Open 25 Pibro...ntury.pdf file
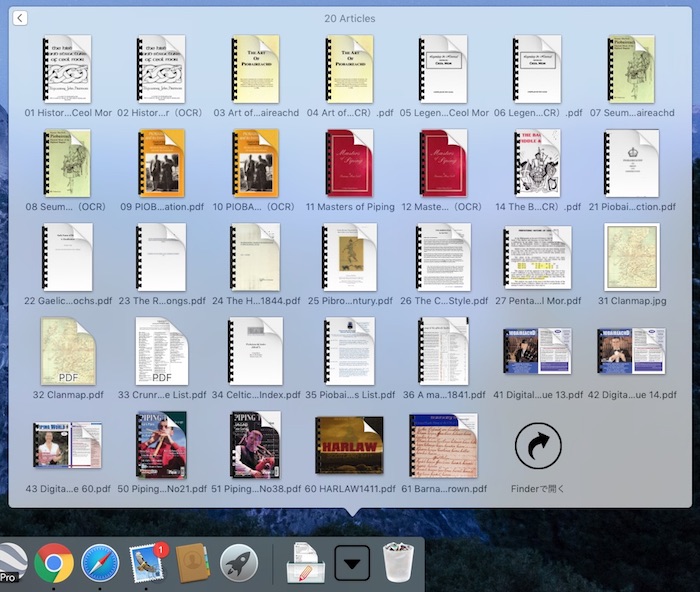The width and height of the screenshot is (700, 592). (349, 257)
